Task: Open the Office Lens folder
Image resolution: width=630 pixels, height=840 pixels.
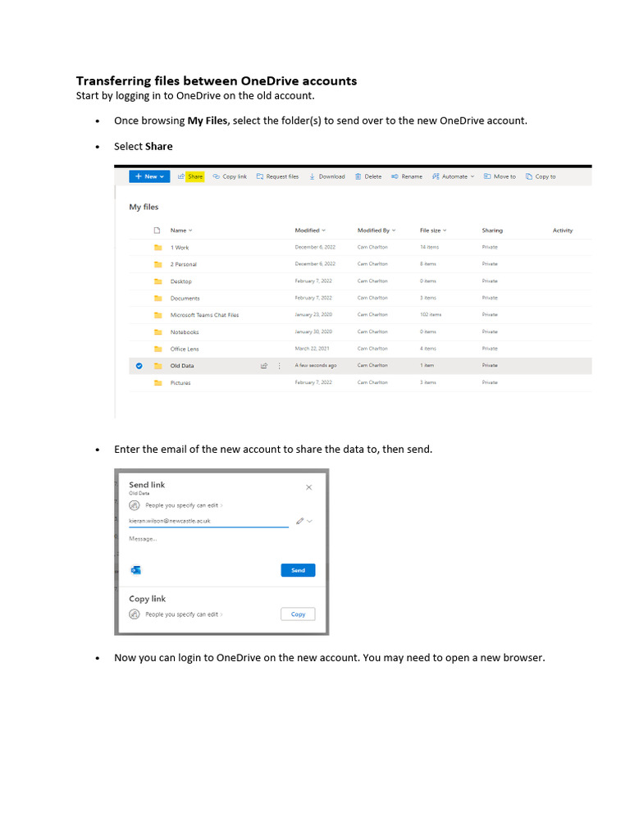Action: [x=185, y=349]
